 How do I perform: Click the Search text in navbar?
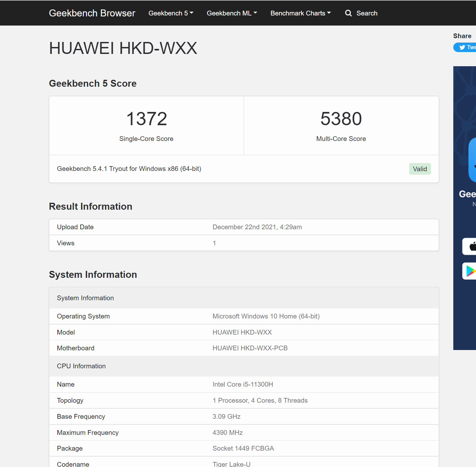tap(367, 13)
